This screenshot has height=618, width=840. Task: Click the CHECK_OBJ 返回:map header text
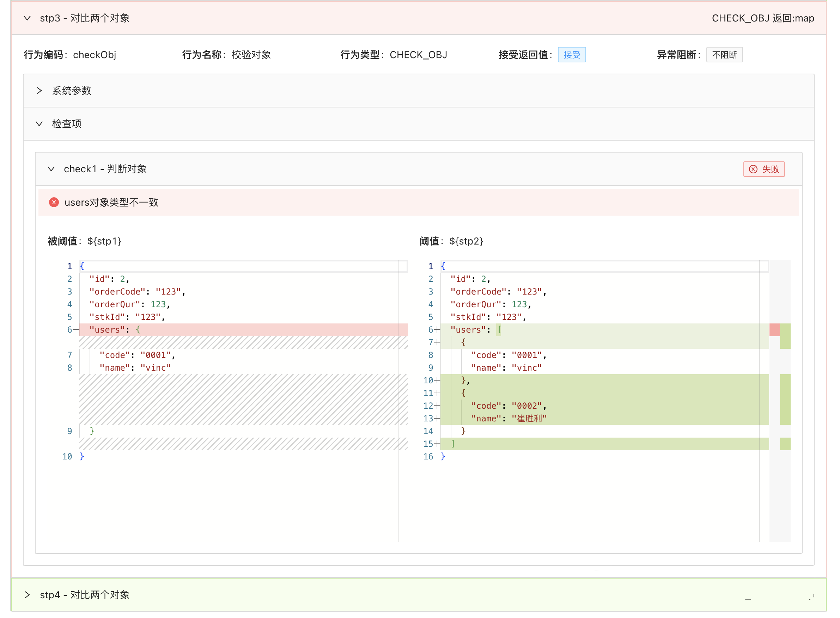pos(762,18)
